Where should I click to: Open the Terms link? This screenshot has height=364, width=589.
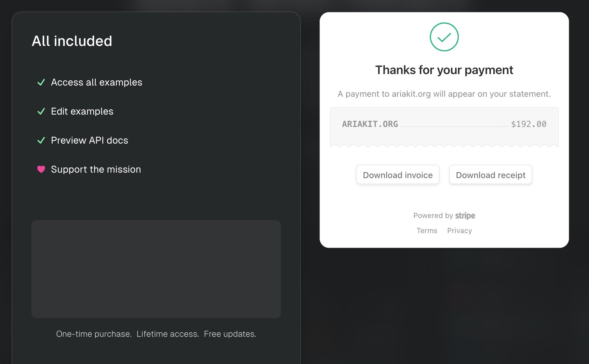[427, 231]
